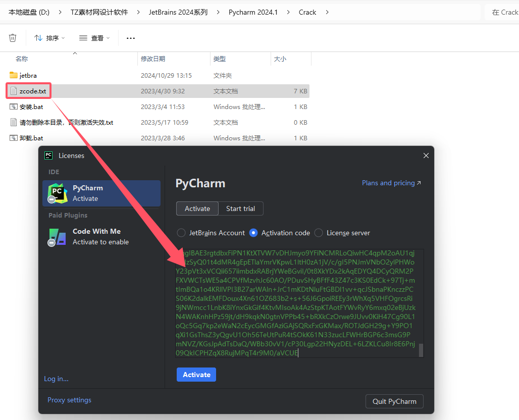Image resolution: width=519 pixels, height=420 pixels.
Task: Switch to the Start trial tab
Action: click(x=241, y=208)
